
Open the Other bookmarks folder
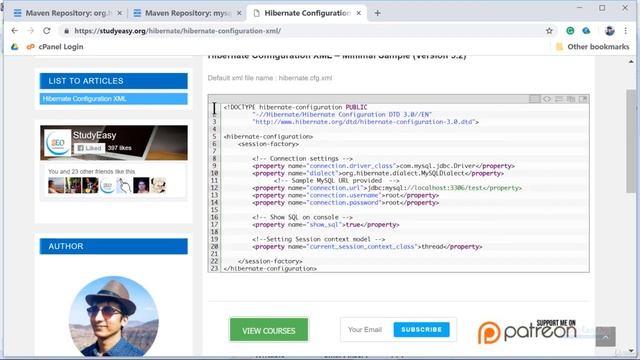pyautogui.click(x=593, y=47)
